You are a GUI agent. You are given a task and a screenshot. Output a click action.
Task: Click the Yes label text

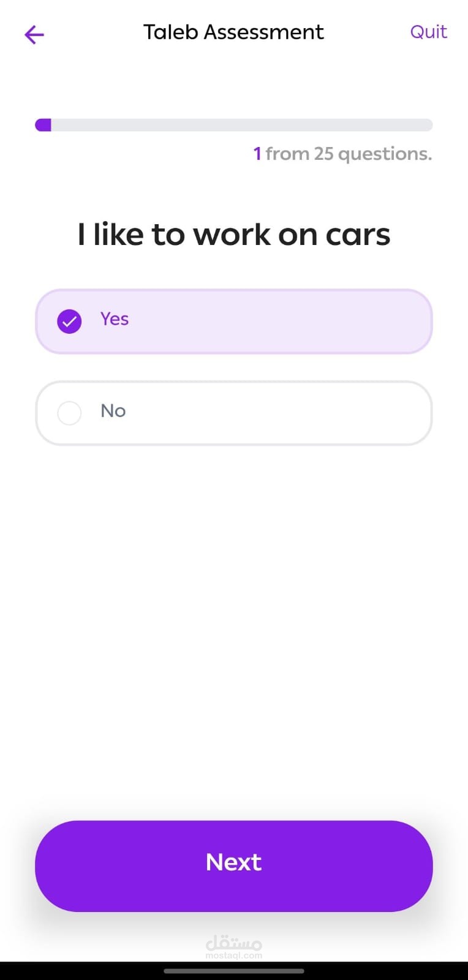click(x=115, y=319)
